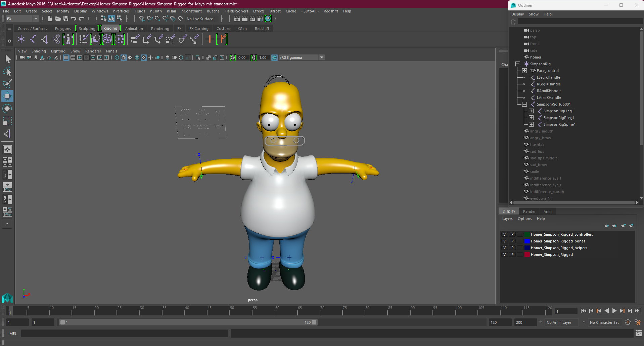Expand the SimpsonRigSpine1 node
This screenshot has width=644, height=346.
click(x=531, y=124)
